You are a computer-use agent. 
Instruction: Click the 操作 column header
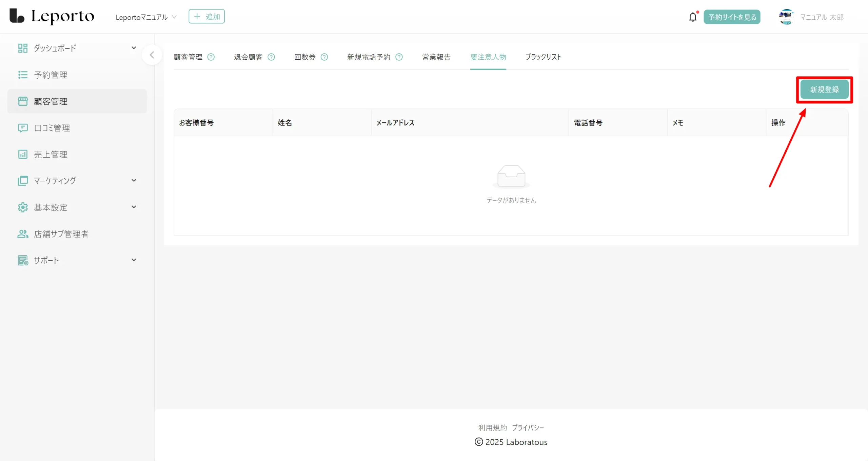(807, 123)
